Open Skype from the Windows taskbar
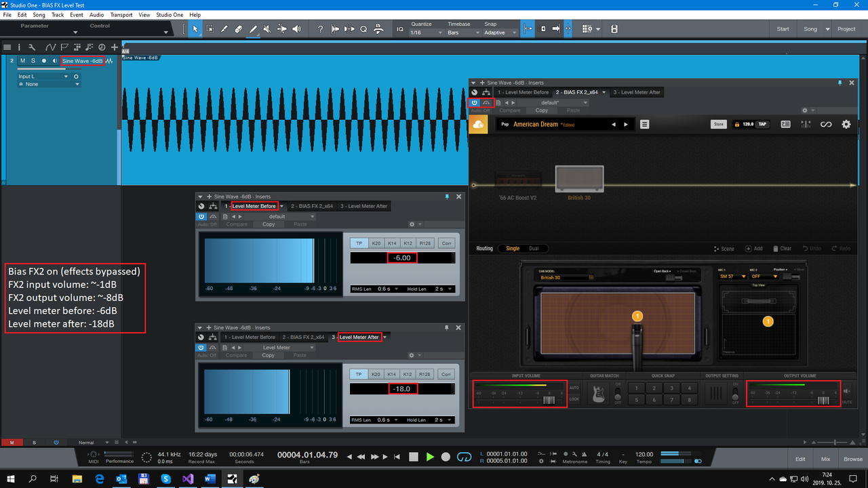 click(x=165, y=479)
